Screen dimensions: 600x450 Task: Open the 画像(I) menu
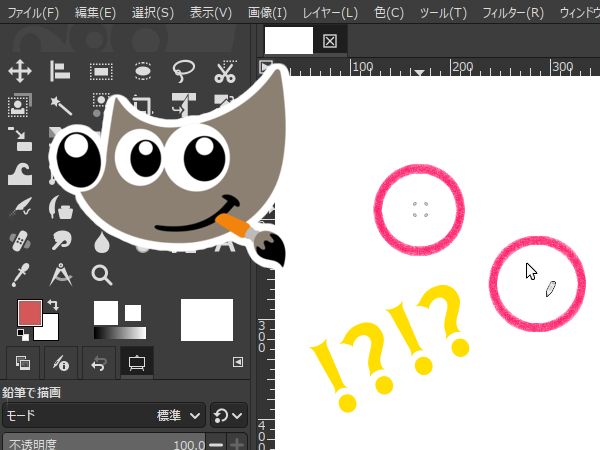[x=267, y=13]
